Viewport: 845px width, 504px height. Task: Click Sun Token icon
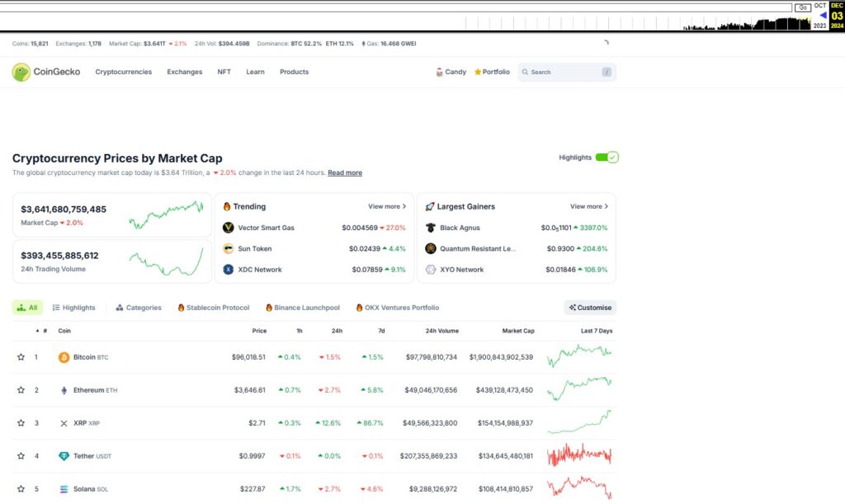pyautogui.click(x=229, y=249)
